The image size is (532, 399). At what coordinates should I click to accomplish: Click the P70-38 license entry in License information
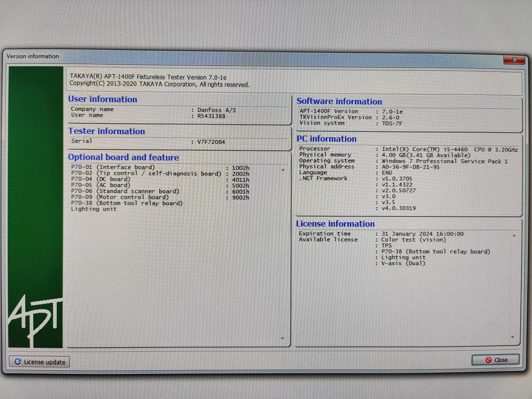[436, 251]
